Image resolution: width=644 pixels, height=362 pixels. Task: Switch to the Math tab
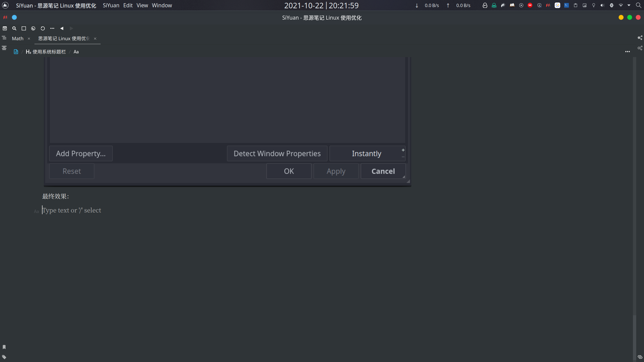click(18, 38)
